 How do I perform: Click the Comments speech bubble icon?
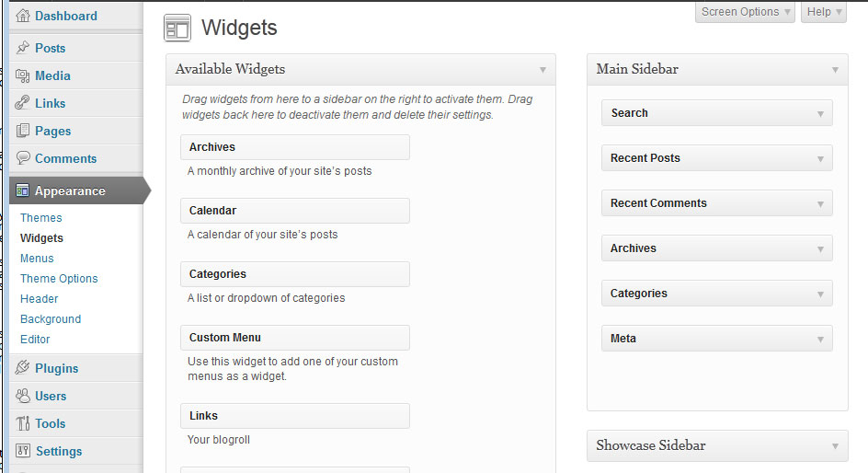pyautogui.click(x=23, y=158)
